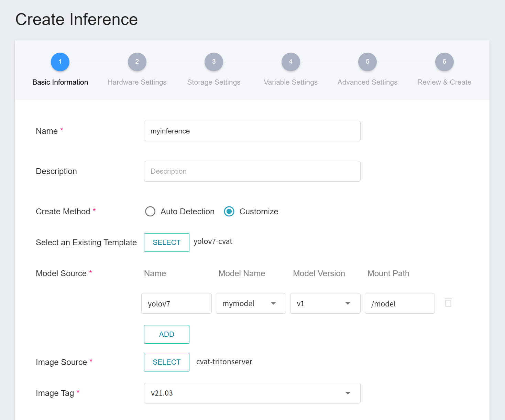Click SELECT next to Image Source

(x=167, y=362)
